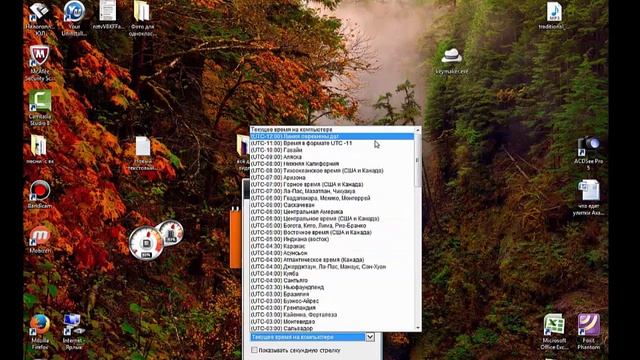Tick the Показывать секундную стрелку checkbox
640x360 pixels.
pos(254,350)
